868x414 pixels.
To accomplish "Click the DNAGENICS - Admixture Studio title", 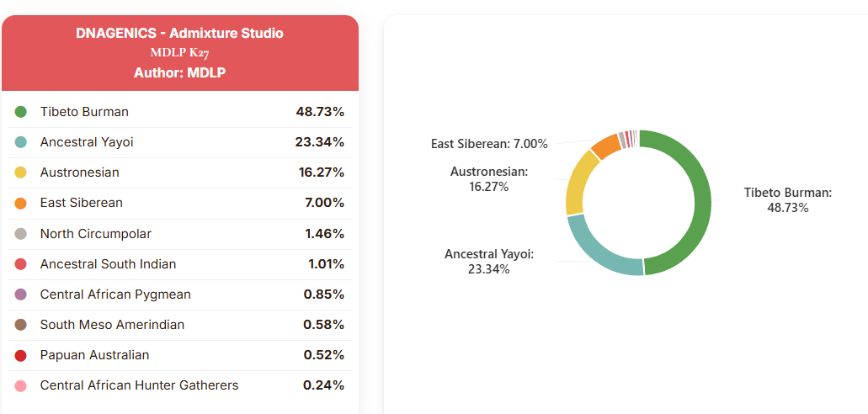I will coord(179,34).
